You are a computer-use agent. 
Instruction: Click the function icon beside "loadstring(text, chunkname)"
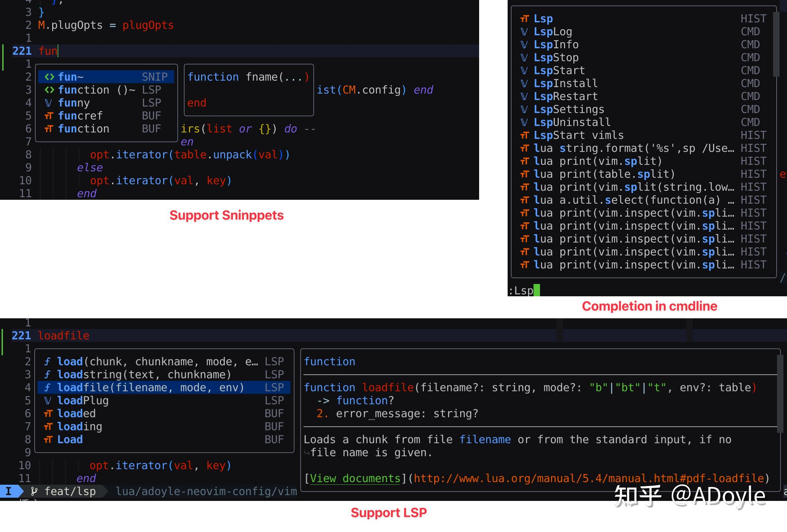point(48,374)
